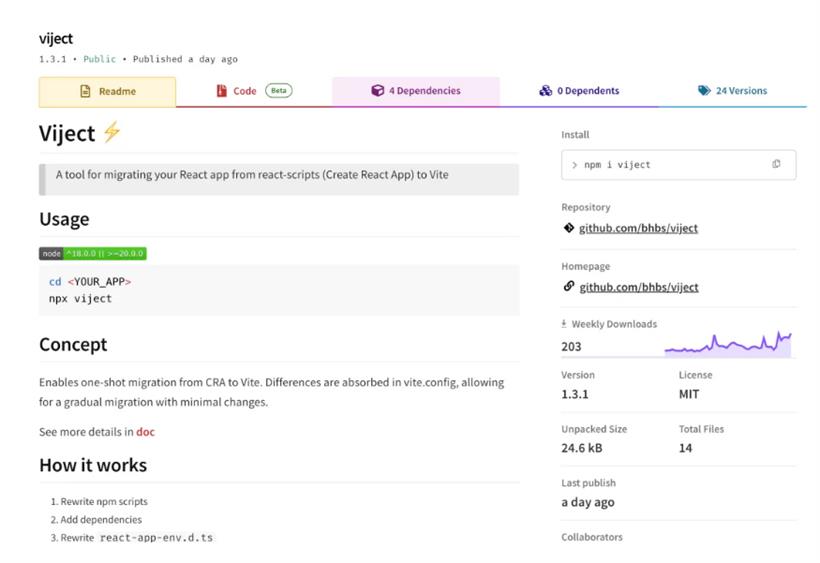This screenshot has height=563, width=820.
Task: Click the 'cd <YOUR_APP>' code line
Action: tap(90, 282)
